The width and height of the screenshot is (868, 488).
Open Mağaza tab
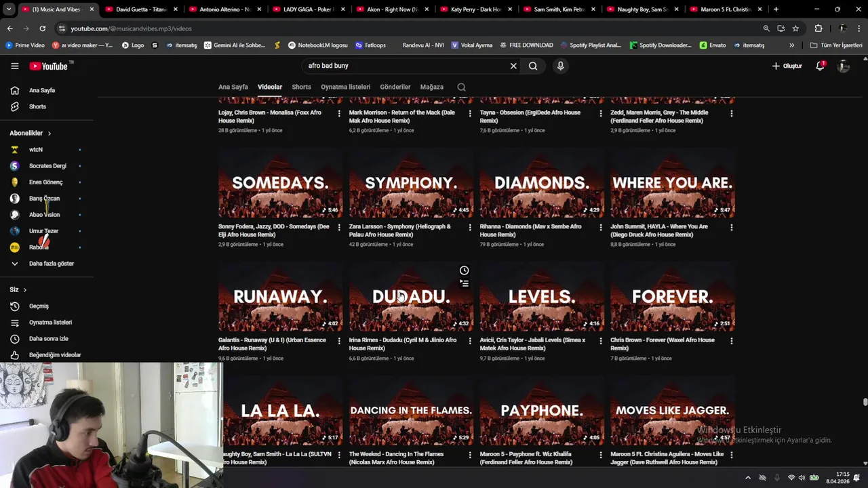[x=432, y=87]
